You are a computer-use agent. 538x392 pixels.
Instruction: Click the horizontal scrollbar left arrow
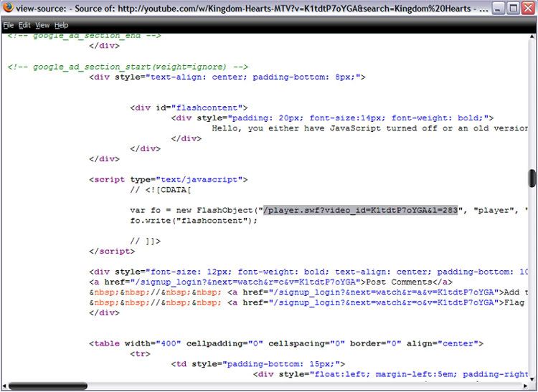click(x=4, y=386)
